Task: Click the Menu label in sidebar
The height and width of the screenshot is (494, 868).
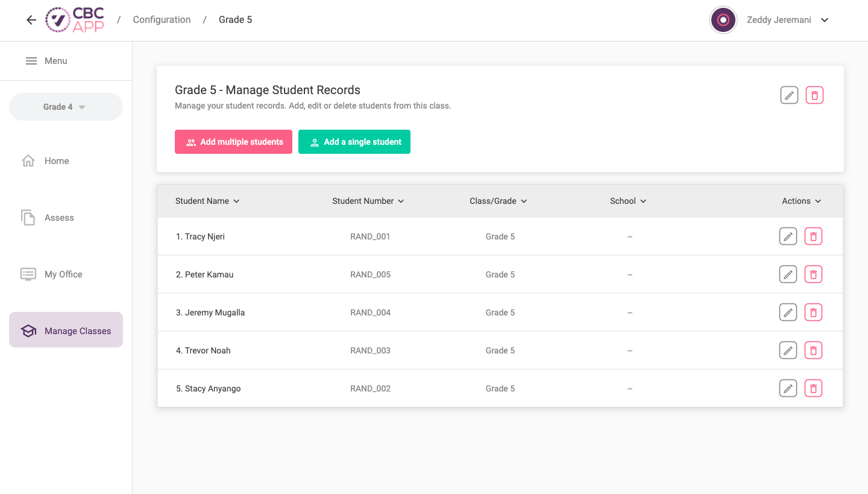Action: 56,61
